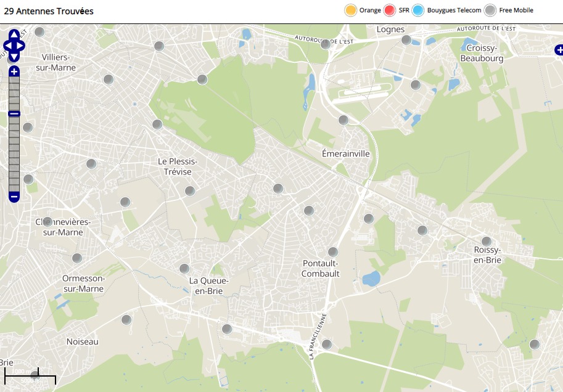Click the antenna marker near Émerainville
This screenshot has height=392, width=563.
pyautogui.click(x=343, y=120)
